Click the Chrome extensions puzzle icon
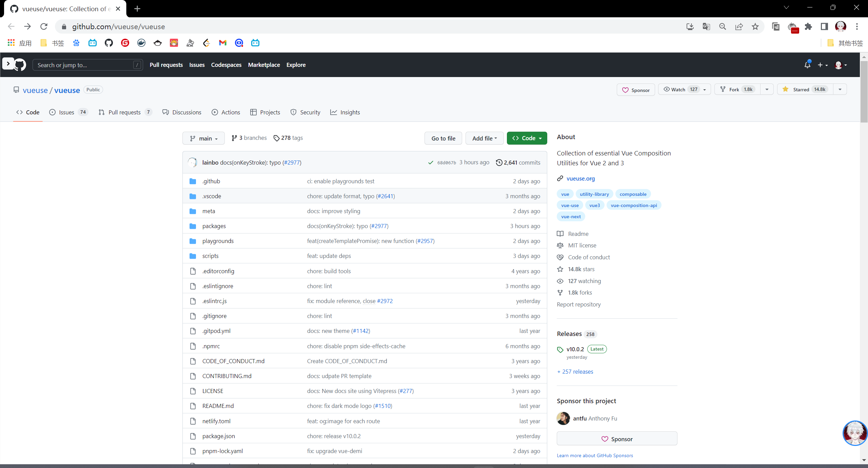This screenshot has height=468, width=868. (x=808, y=26)
